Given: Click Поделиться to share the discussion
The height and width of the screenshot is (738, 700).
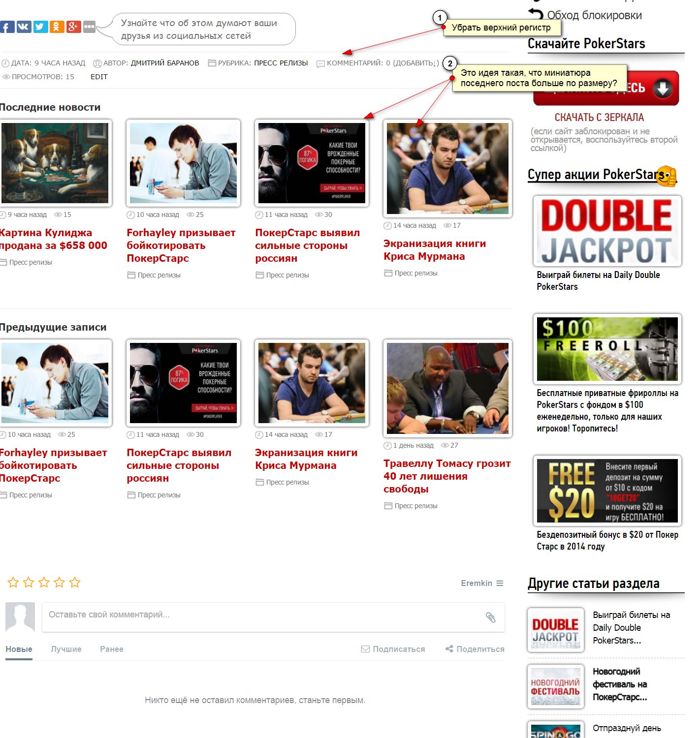Looking at the screenshot, I should (x=475, y=649).
